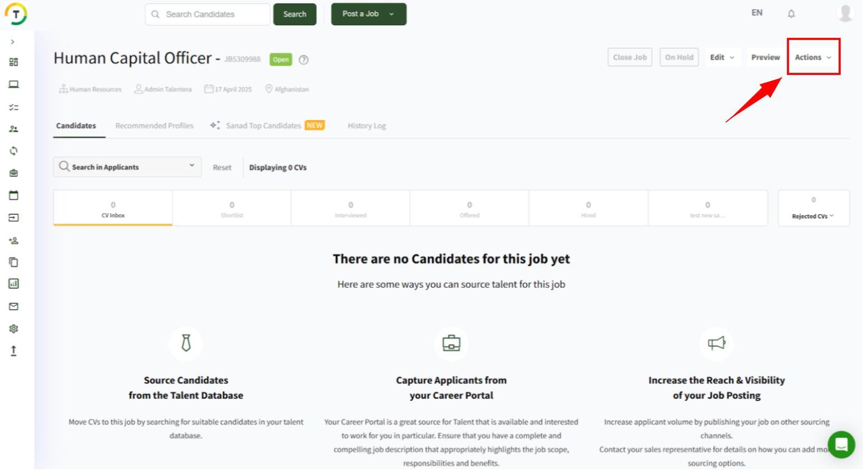Open the dashboard grid icon in sidebar
This screenshot has height=473, width=868.
[13, 62]
